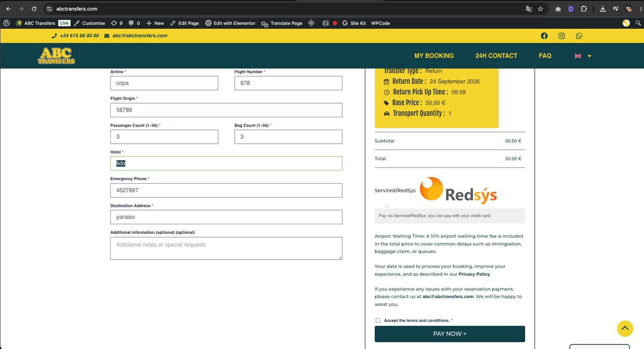Click into the Additional information text area
644x349 pixels.
pos(226,248)
